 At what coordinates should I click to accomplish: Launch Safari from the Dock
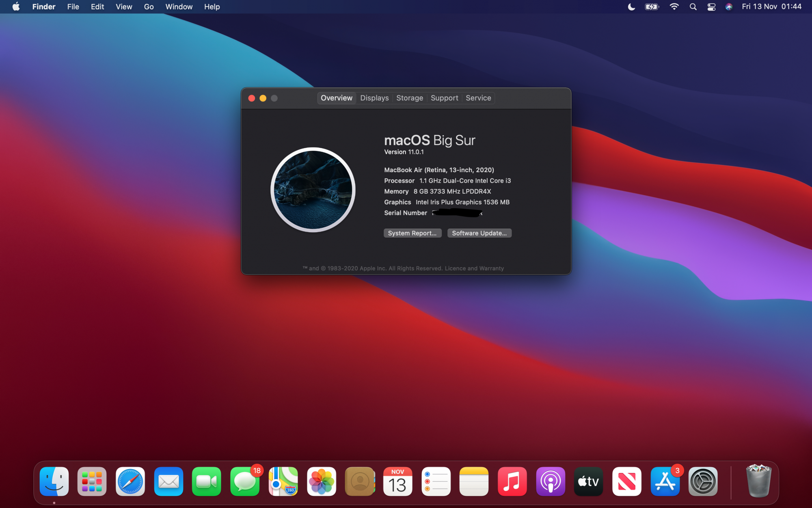click(130, 482)
